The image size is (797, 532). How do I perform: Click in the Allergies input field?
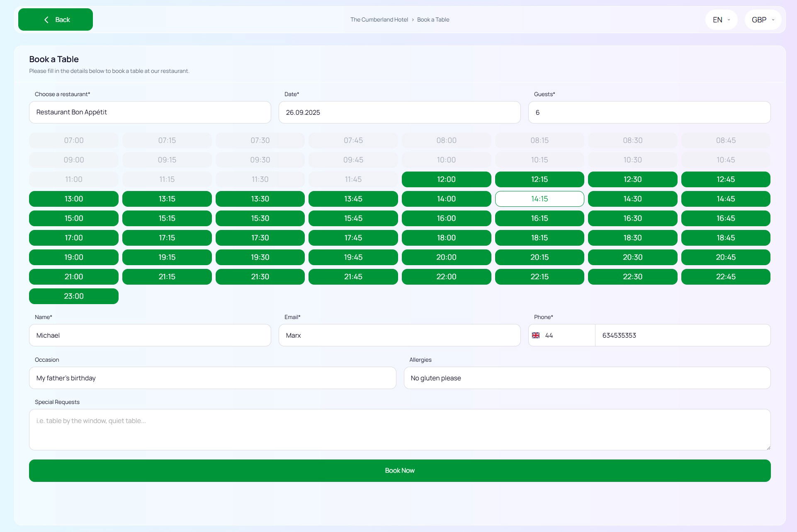click(587, 378)
